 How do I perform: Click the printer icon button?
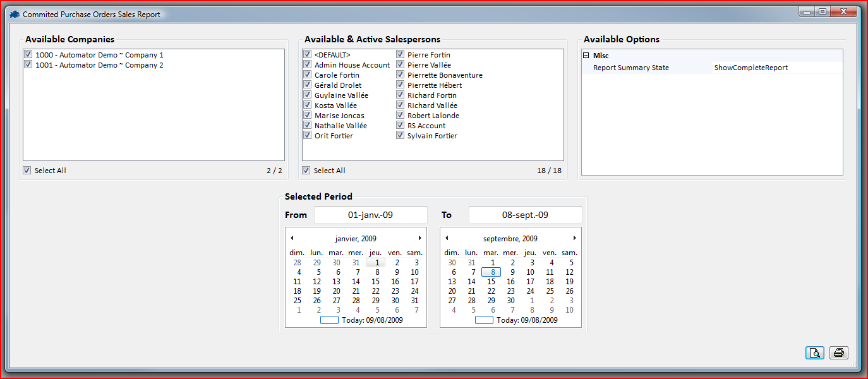(838, 353)
